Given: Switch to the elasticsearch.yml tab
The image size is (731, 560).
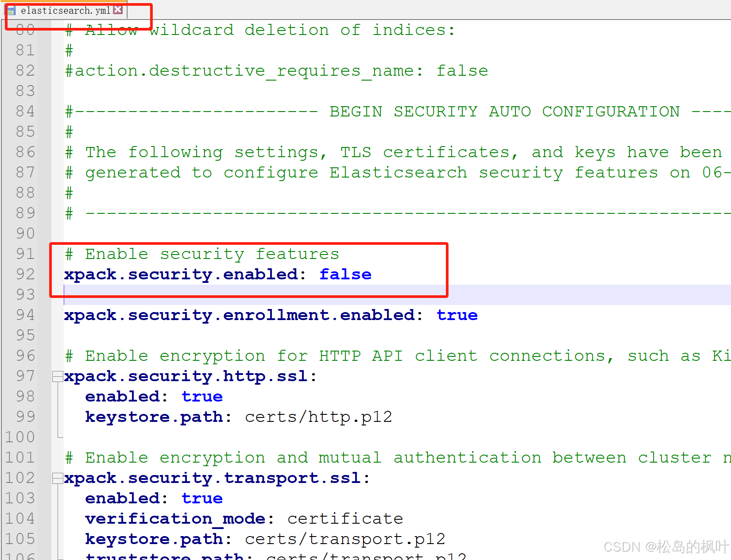Looking at the screenshot, I should (66, 10).
